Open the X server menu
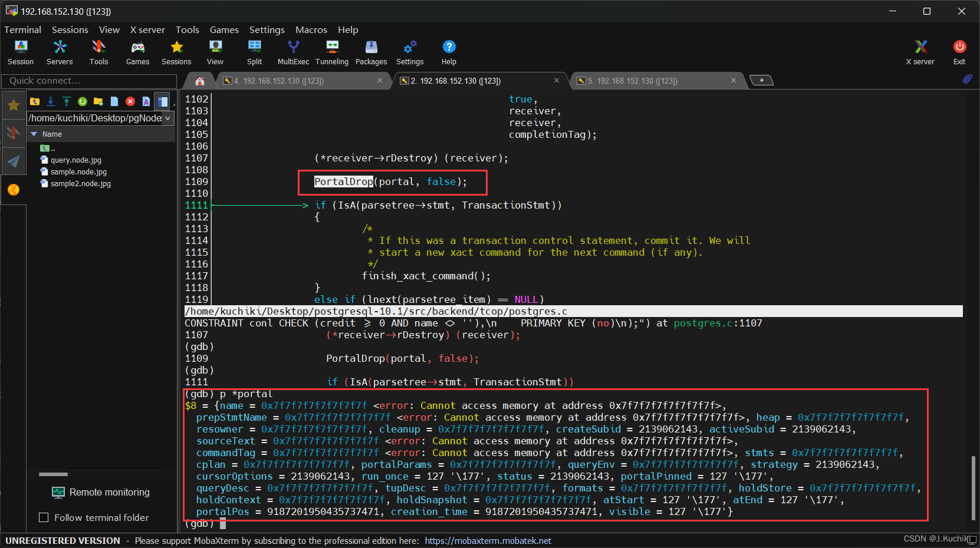The width and height of the screenshot is (980, 548). (147, 29)
